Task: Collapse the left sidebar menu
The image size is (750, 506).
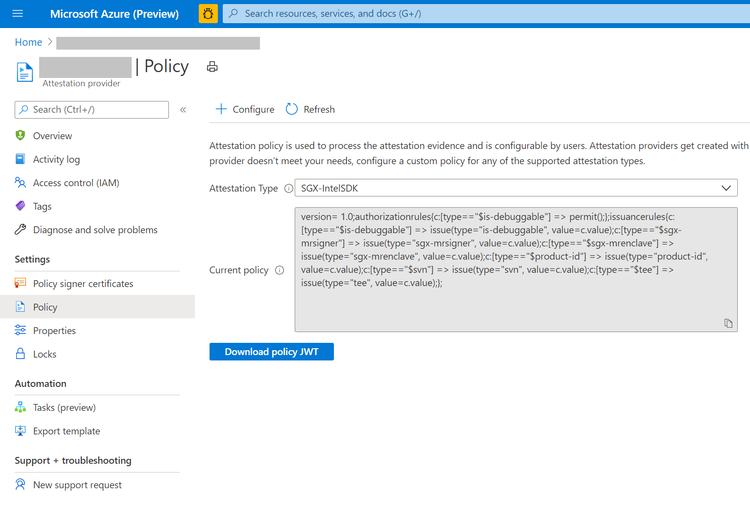Action: (183, 109)
